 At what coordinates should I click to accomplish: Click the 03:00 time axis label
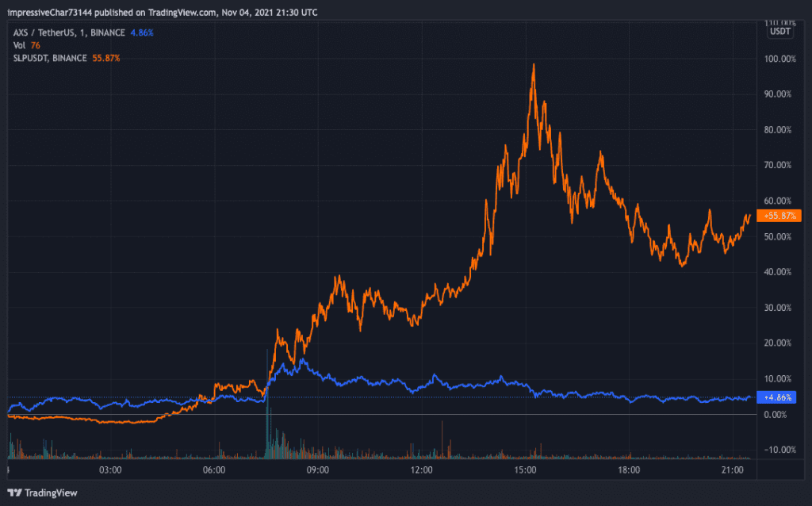[110, 470]
